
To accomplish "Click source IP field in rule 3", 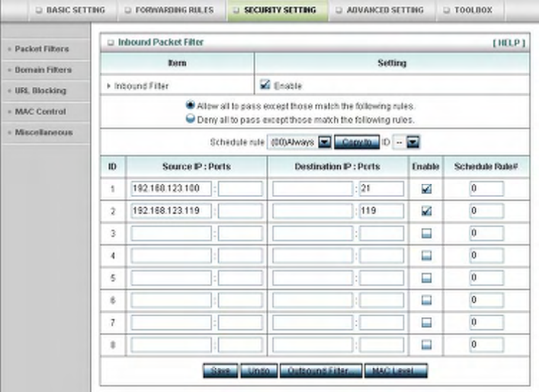I will pos(171,234).
